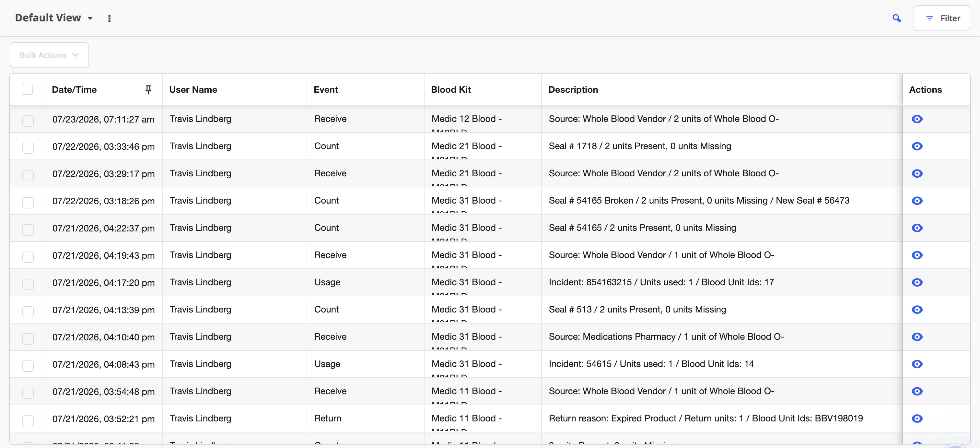Open the Filter panel
Viewport: 980px width, 448px height.
point(941,18)
